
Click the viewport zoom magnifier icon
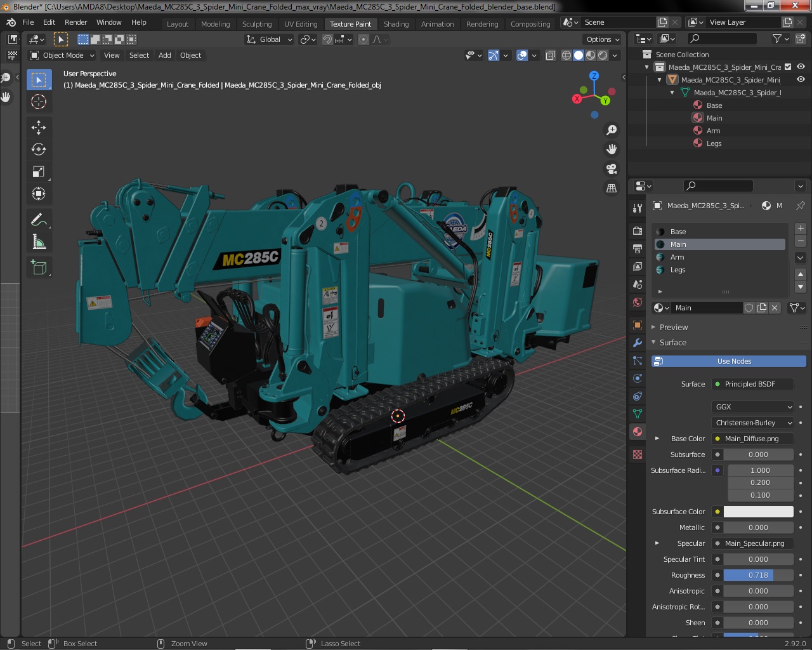pyautogui.click(x=612, y=130)
